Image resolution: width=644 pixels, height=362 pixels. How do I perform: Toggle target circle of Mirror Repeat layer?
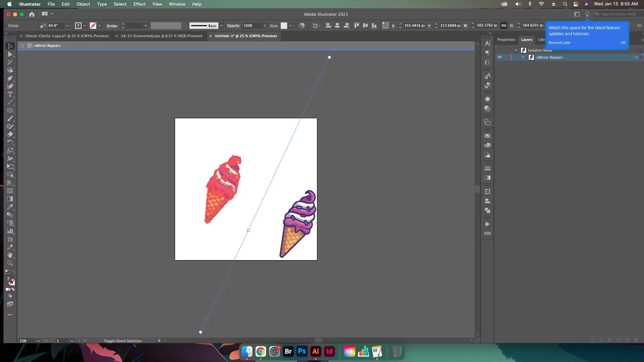(x=636, y=57)
